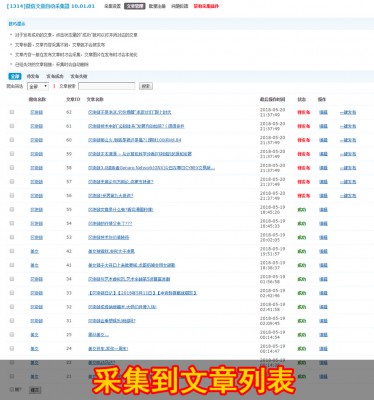This screenshot has height=400, width=374.
Task: Open the article title for ID 33
Action: point(142,293)
